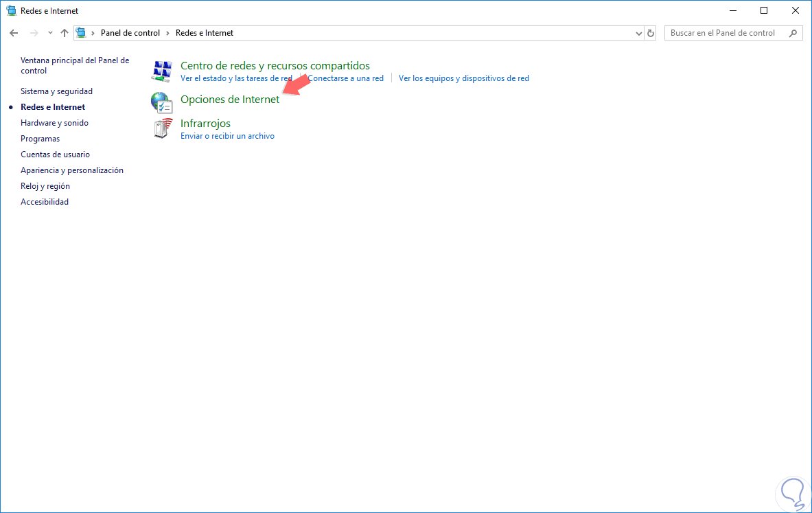Image resolution: width=812 pixels, height=513 pixels.
Task: Click Conectarse a una red link
Action: click(x=345, y=78)
